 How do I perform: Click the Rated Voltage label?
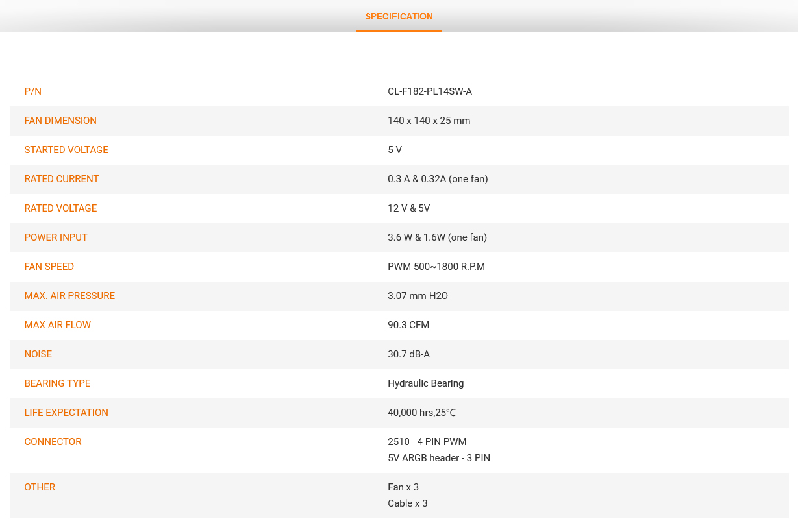pyautogui.click(x=60, y=208)
